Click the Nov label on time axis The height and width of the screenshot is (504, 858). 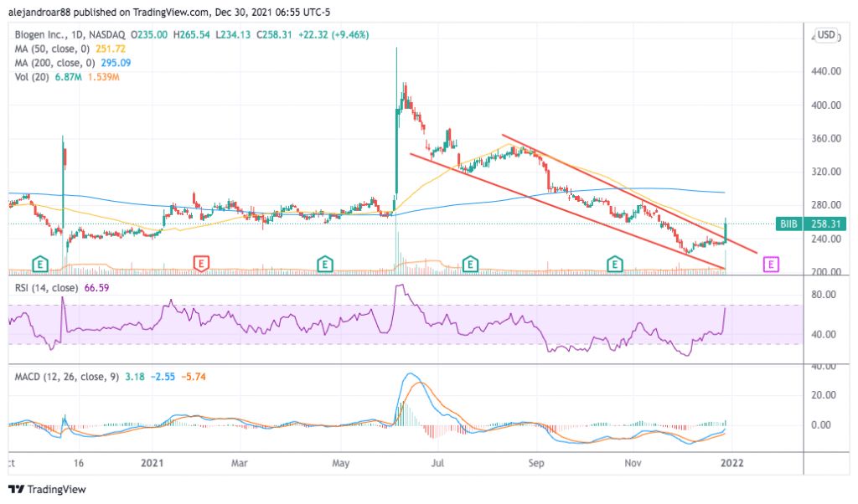coord(633,463)
